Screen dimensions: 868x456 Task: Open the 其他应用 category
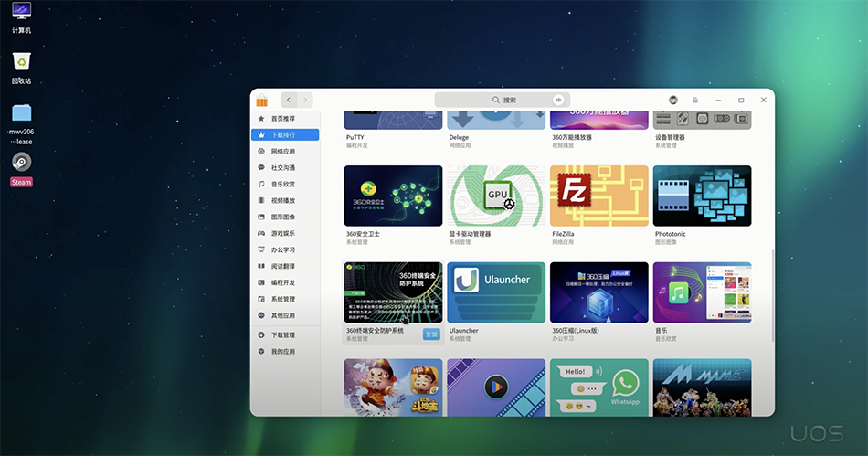click(x=285, y=315)
